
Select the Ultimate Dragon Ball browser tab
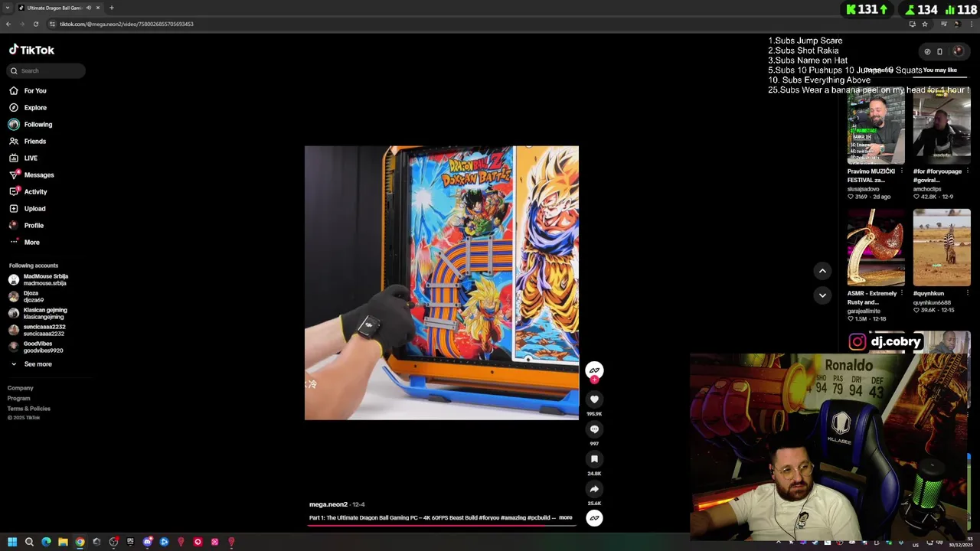click(x=59, y=8)
